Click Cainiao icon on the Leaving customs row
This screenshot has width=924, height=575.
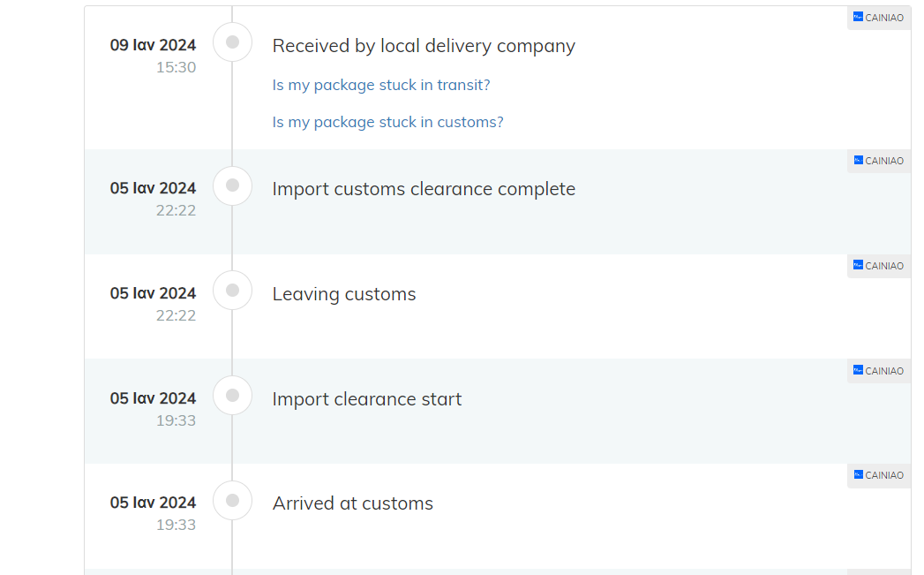coord(858,265)
